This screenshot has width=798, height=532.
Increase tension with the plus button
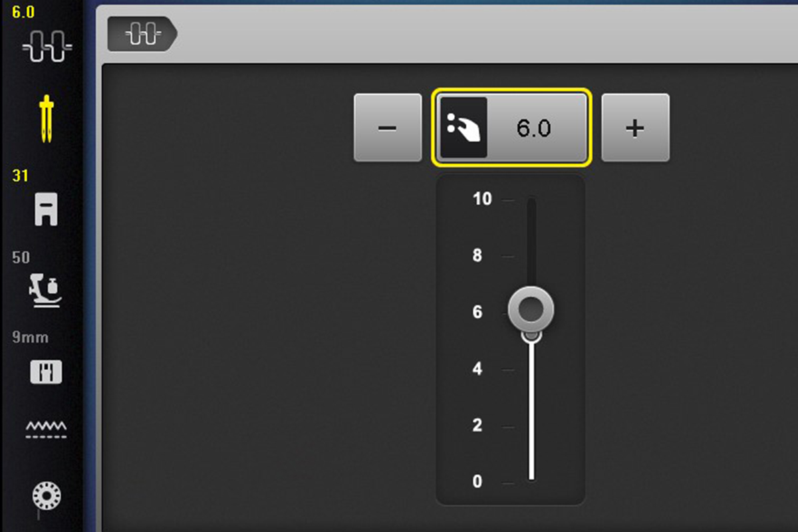[635, 127]
